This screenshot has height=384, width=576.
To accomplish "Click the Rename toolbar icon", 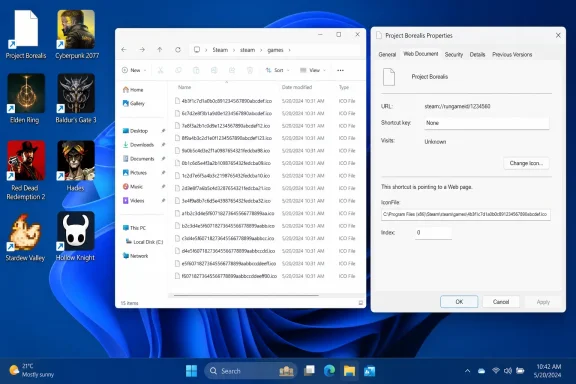I will point(214,70).
